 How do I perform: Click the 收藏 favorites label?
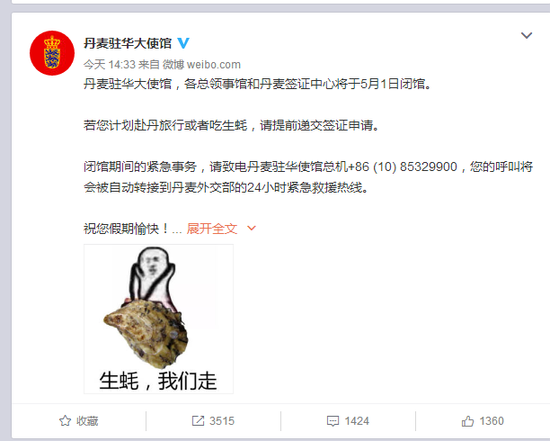87,421
